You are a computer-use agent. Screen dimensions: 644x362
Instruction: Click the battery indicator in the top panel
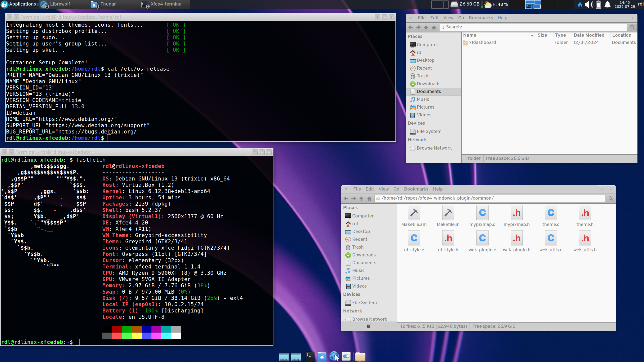[x=598, y=4]
